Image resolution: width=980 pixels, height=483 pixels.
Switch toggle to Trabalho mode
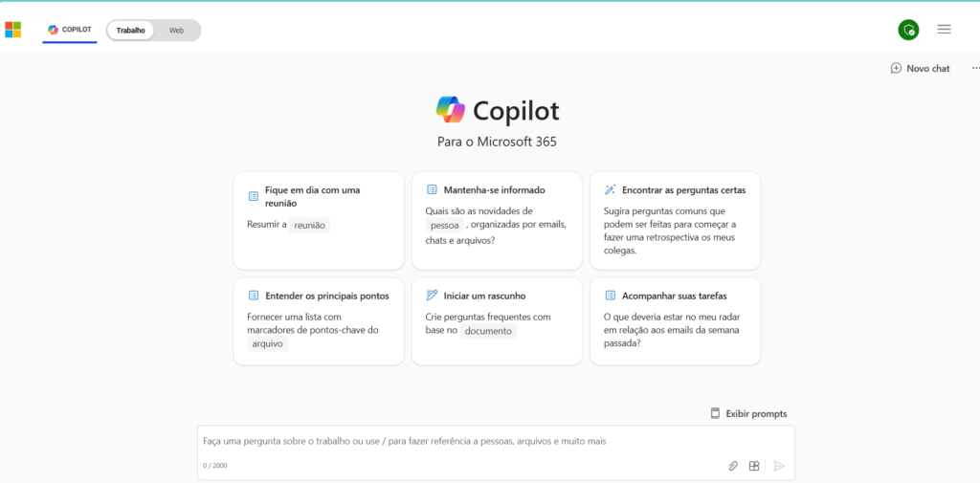click(x=130, y=30)
